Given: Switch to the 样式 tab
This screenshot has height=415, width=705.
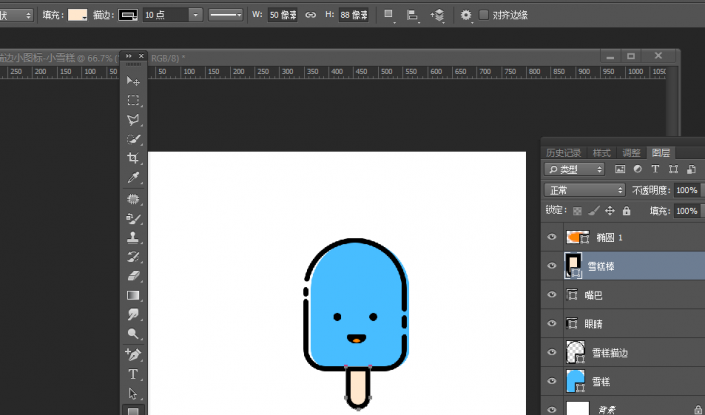Looking at the screenshot, I should [601, 153].
